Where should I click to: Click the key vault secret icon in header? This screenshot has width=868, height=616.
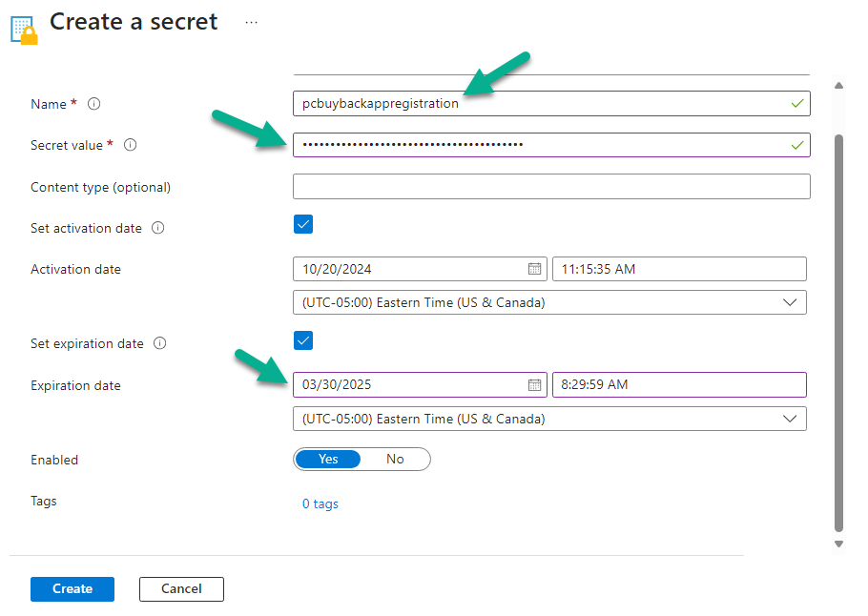click(24, 31)
